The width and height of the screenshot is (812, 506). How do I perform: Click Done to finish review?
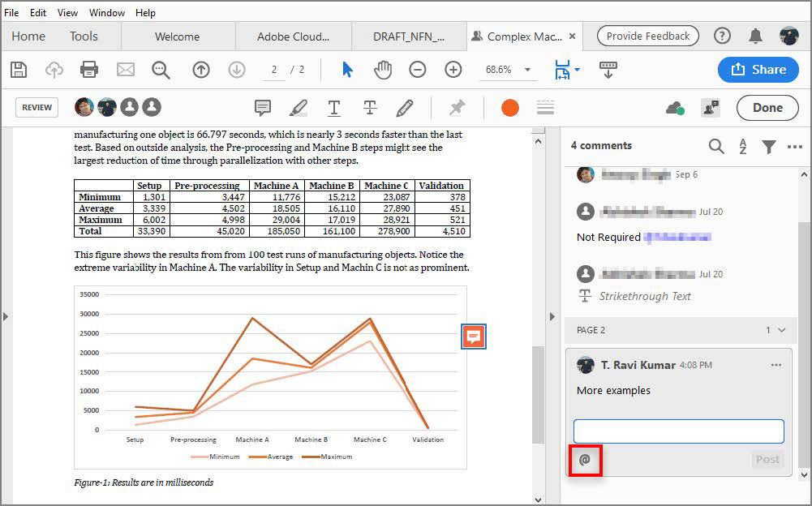[x=767, y=108]
